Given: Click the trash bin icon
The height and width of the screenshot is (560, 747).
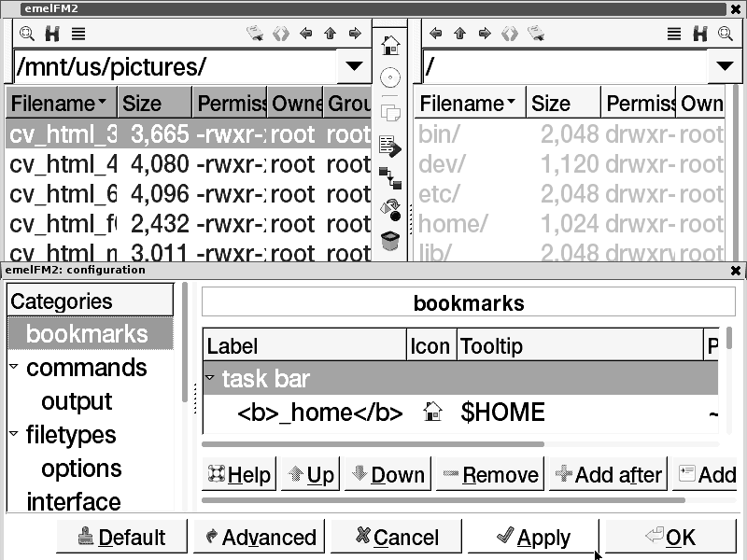Looking at the screenshot, I should pos(390,241).
